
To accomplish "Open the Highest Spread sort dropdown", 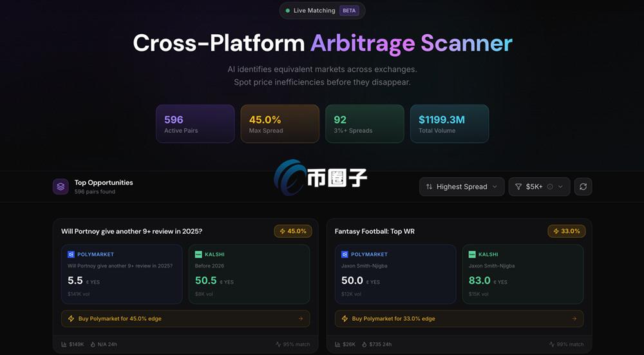I will tap(462, 187).
